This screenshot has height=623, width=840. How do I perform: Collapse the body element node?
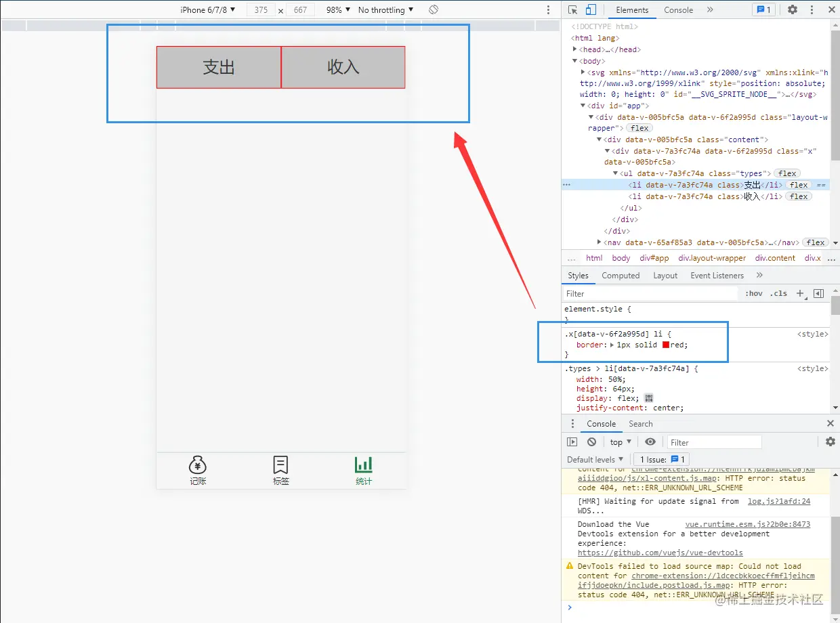(x=575, y=61)
